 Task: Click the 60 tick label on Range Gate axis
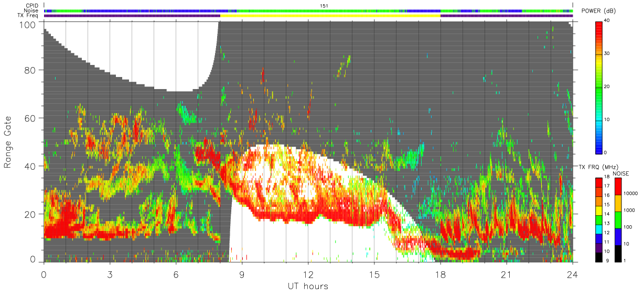[x=31, y=118]
